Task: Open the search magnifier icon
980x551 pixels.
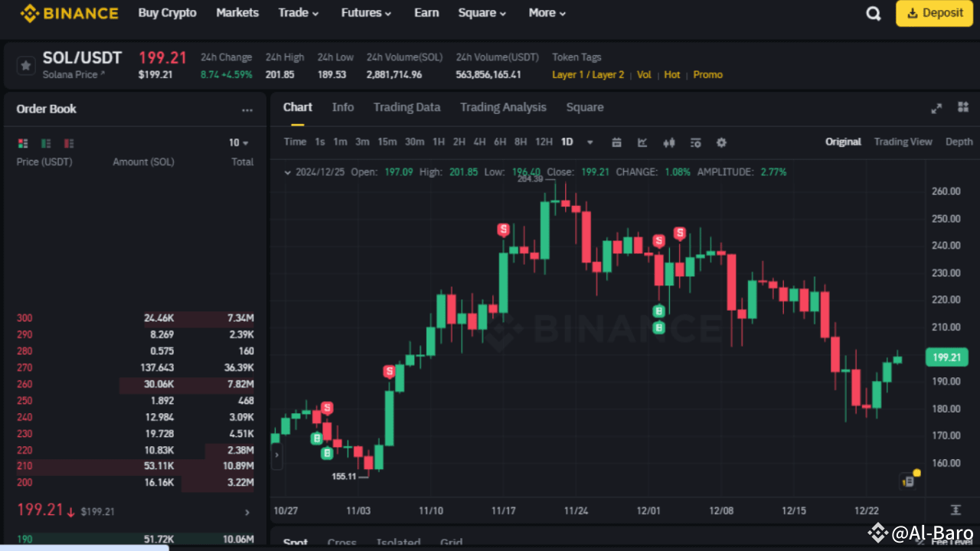Action: pyautogui.click(x=874, y=14)
